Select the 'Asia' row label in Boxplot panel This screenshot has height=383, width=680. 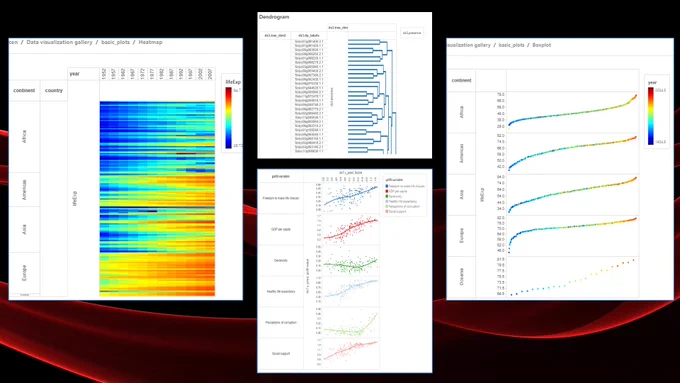point(461,195)
